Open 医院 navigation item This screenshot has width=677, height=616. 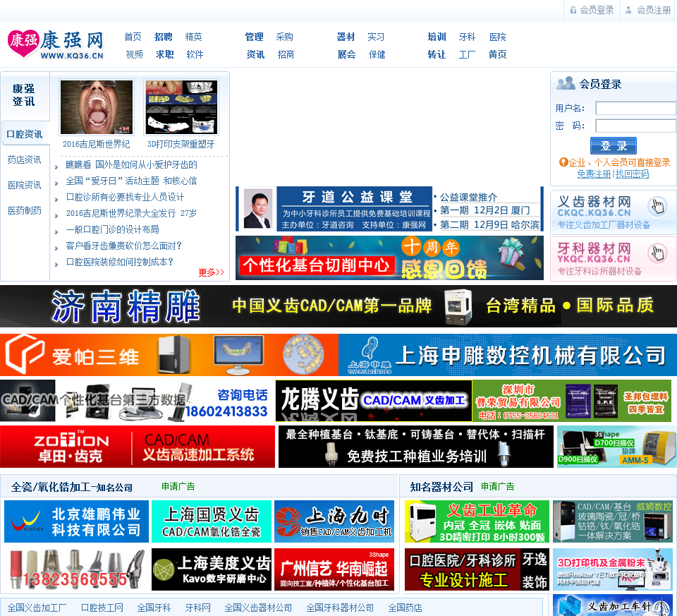(x=497, y=37)
